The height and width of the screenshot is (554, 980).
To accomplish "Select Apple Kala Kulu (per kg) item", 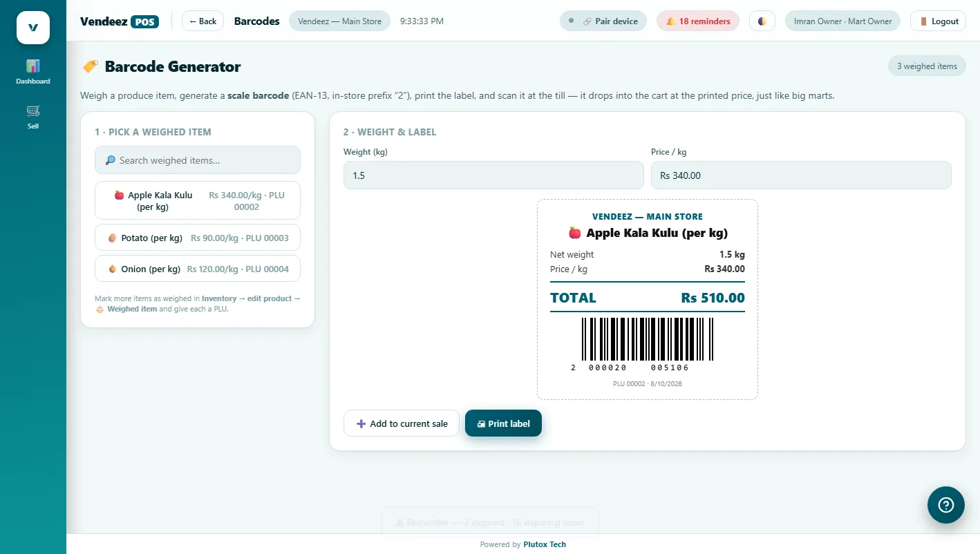I will (198, 200).
